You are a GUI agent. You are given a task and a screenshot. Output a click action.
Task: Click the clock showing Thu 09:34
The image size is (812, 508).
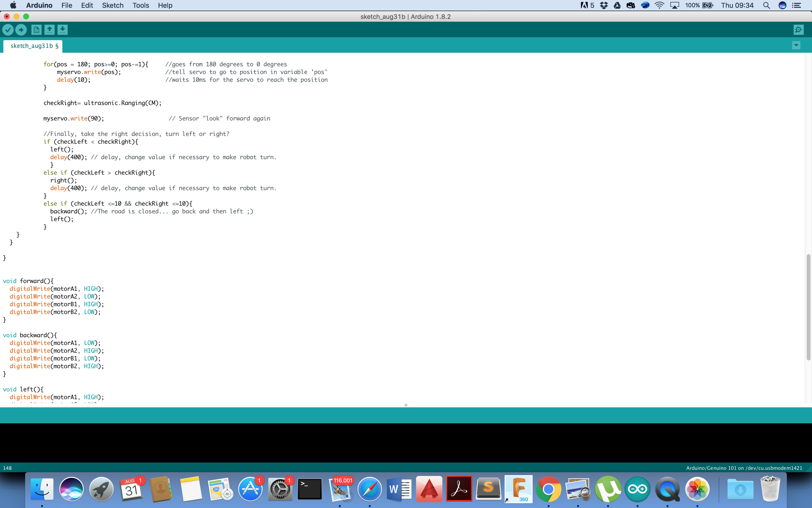(x=738, y=5)
